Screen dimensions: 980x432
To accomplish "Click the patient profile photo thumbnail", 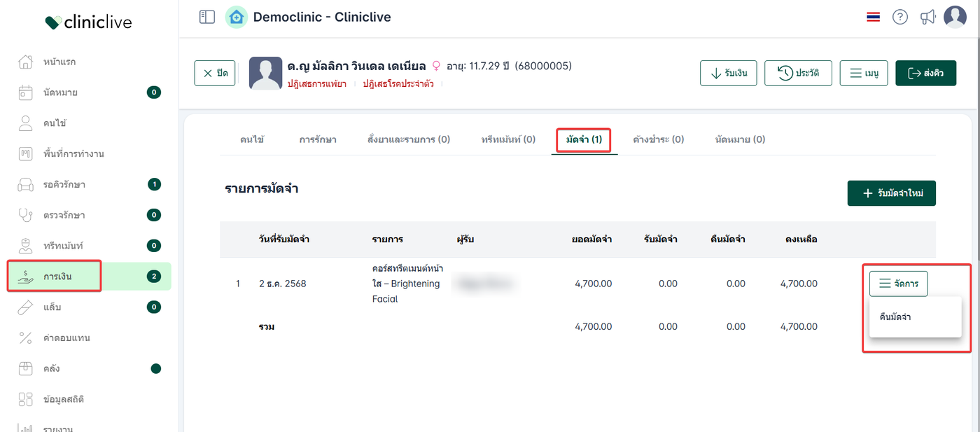I will point(265,73).
